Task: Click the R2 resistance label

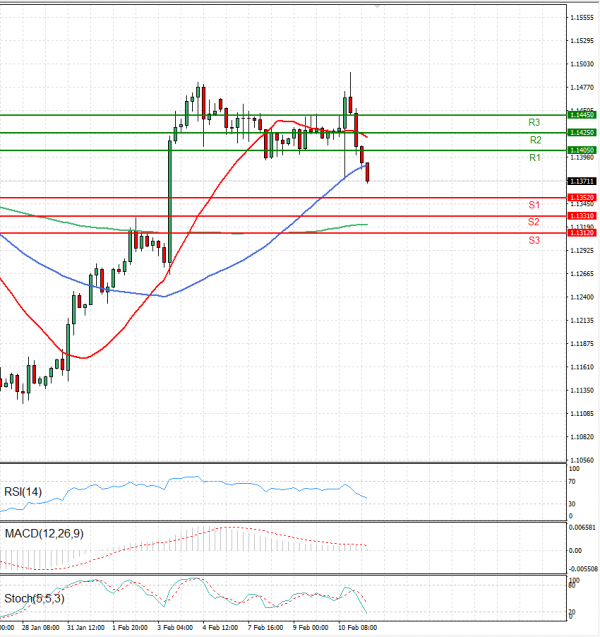Action: point(535,140)
